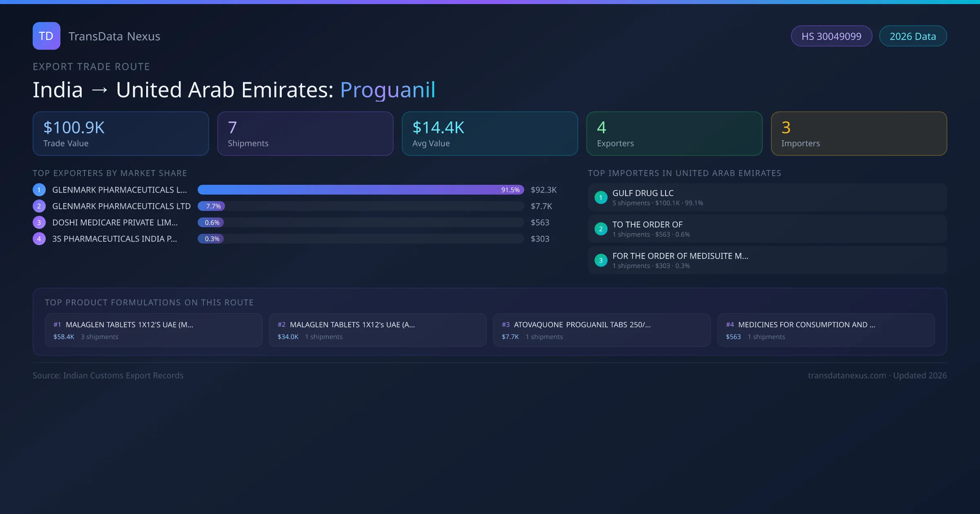Viewport: 980px width, 514px height.
Task: Open the 4 Exporters stat card
Action: [x=674, y=134]
